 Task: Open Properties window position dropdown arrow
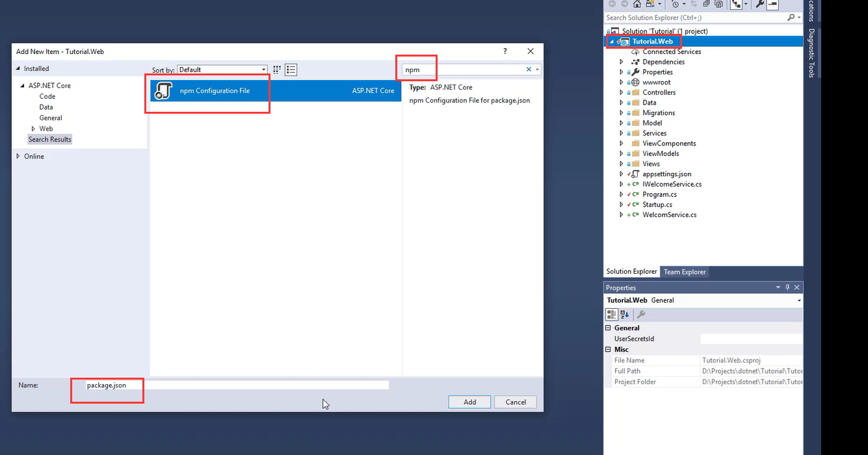778,287
